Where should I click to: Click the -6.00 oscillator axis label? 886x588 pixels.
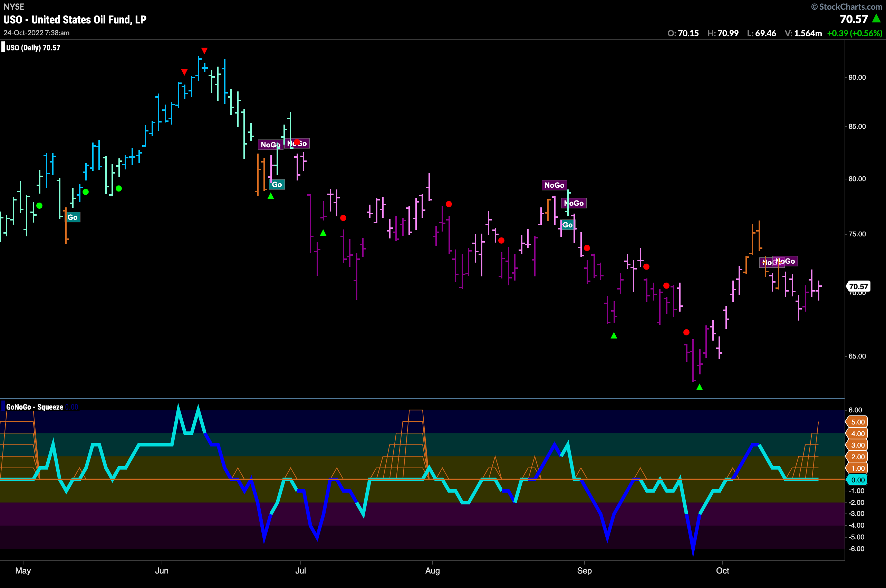[856, 549]
